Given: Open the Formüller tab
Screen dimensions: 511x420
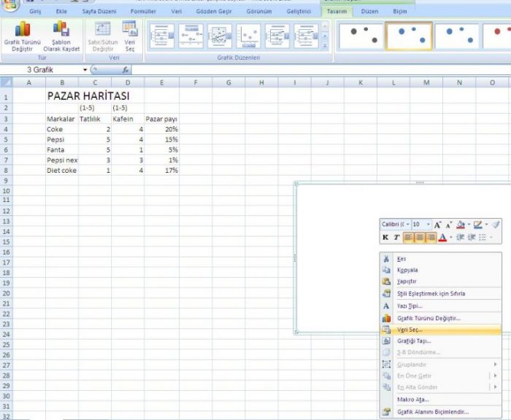Looking at the screenshot, I should pyautogui.click(x=143, y=12).
